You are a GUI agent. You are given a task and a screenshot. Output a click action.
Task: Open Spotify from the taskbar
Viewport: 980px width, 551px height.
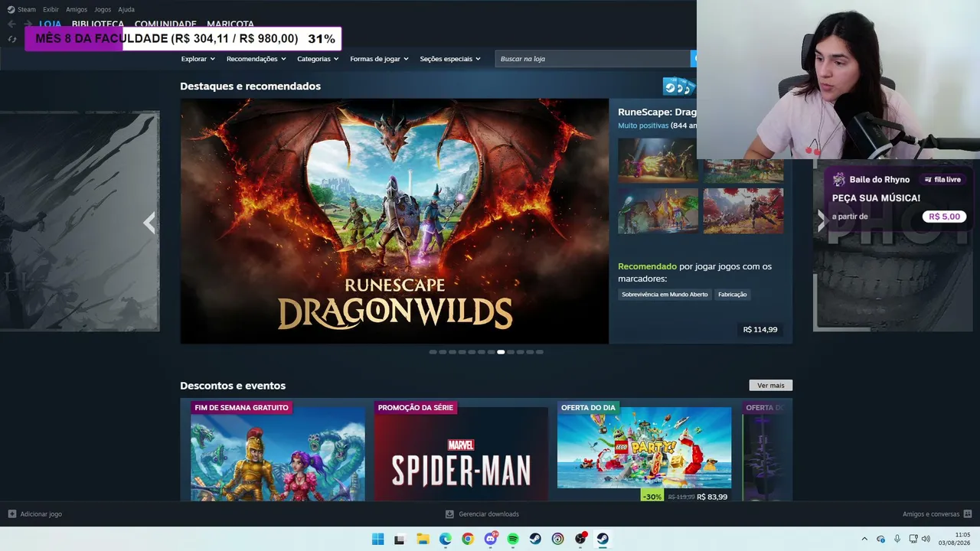[x=513, y=539]
